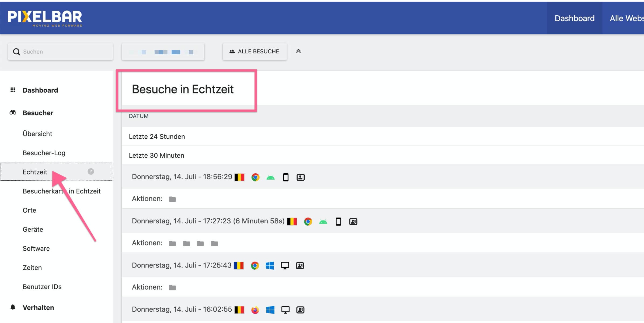Viewport: 644px width, 323px height.
Task: Click smartphone icon on the 17:27:23 visit
Action: [338, 222]
